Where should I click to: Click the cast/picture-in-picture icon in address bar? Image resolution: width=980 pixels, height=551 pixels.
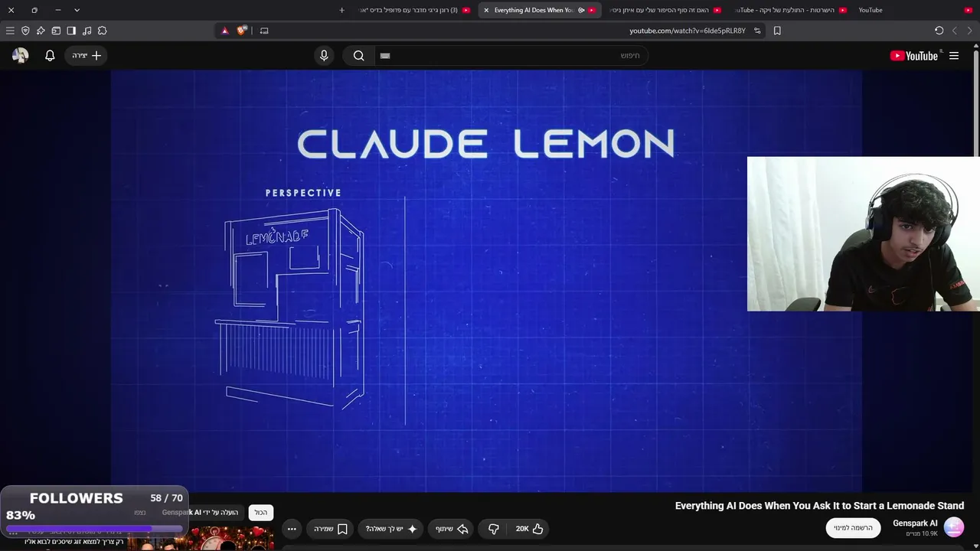click(x=264, y=31)
